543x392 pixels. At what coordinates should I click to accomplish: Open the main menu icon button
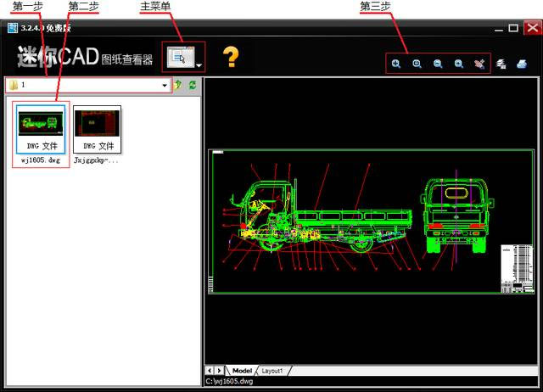point(181,57)
